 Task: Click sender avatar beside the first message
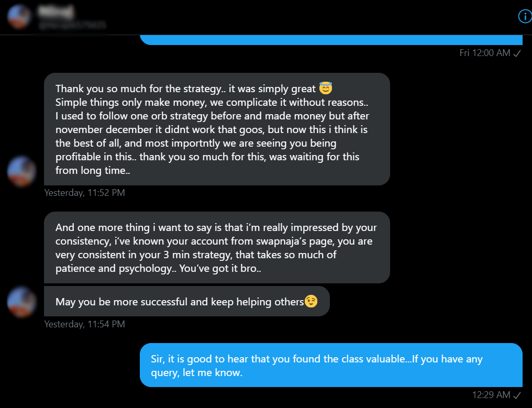point(22,171)
